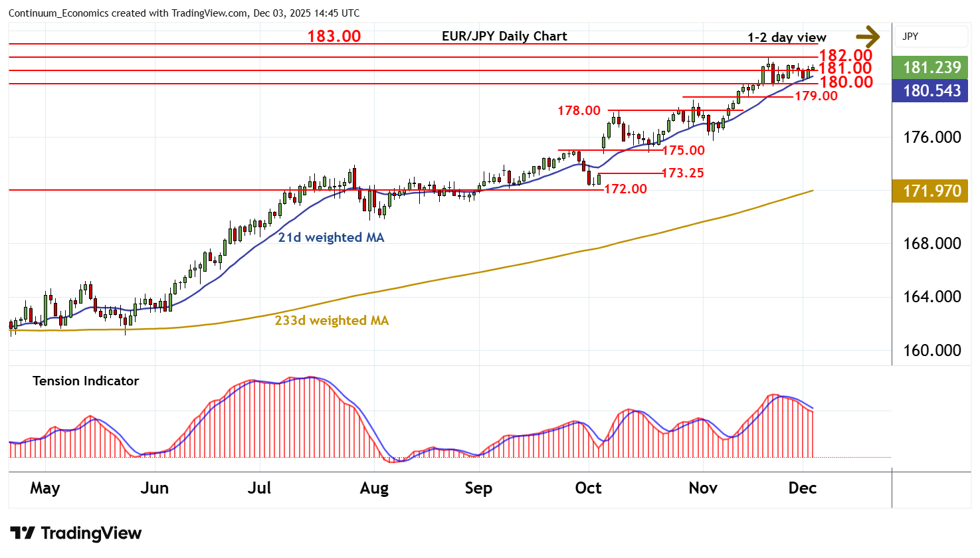Click the Aug marker on time axis
Screen dimensions: 980x558
pyautogui.click(x=374, y=488)
